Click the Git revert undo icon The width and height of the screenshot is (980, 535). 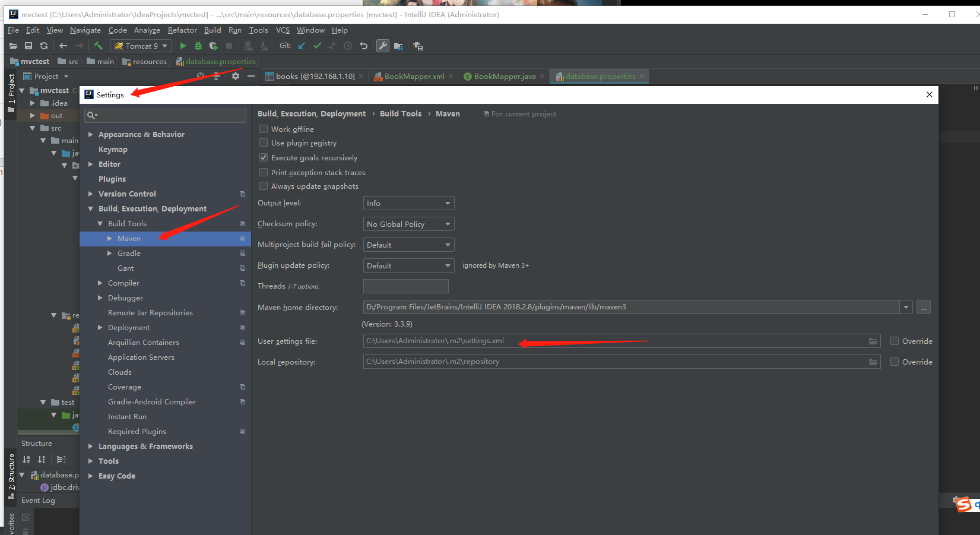click(x=364, y=46)
